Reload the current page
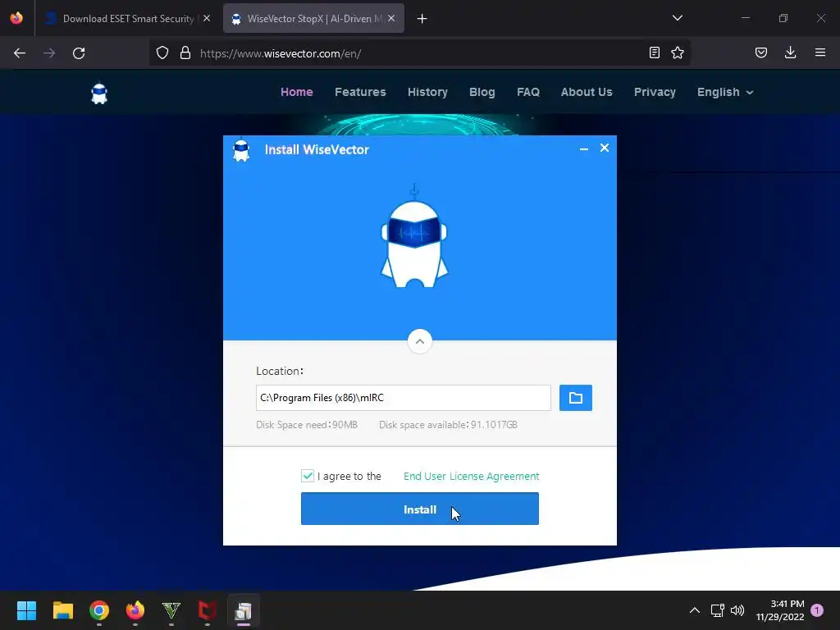The height and width of the screenshot is (630, 840). [79, 53]
